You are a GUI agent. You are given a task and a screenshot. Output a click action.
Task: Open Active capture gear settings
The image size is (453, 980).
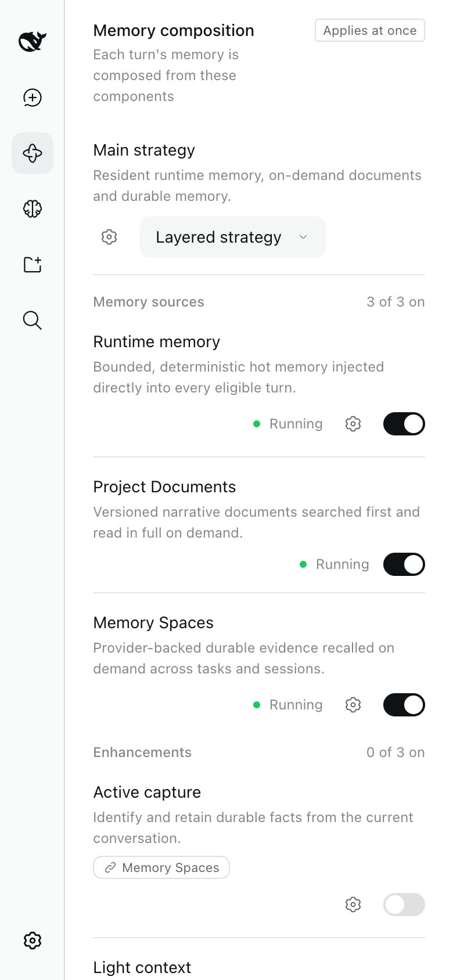pyautogui.click(x=353, y=905)
